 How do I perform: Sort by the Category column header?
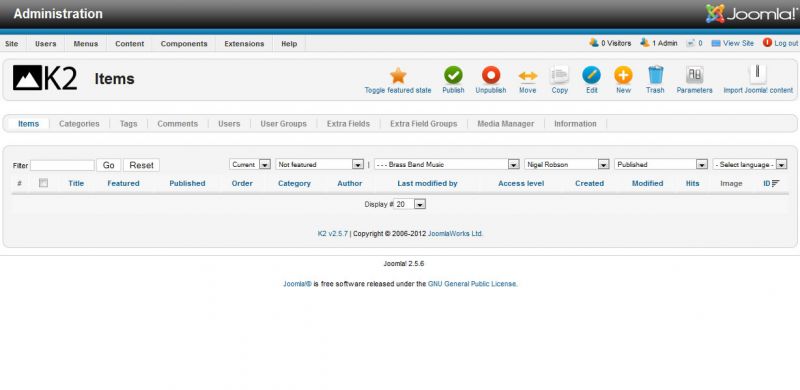(294, 183)
